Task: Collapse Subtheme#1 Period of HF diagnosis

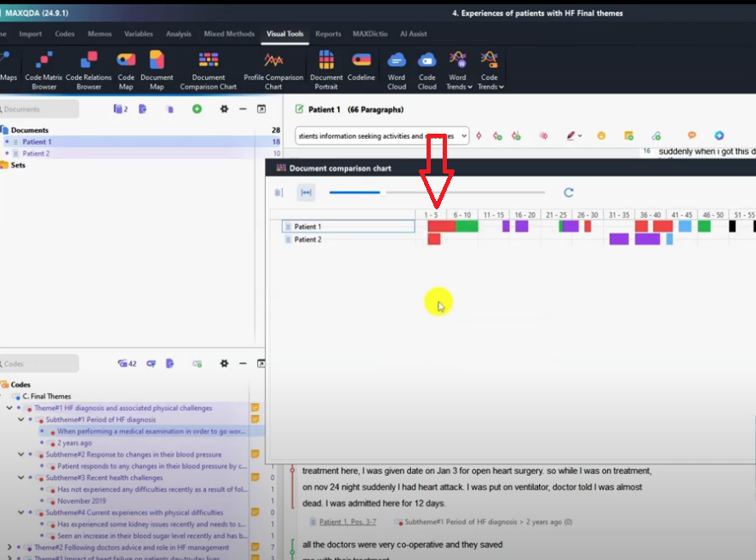Action: 20,420
